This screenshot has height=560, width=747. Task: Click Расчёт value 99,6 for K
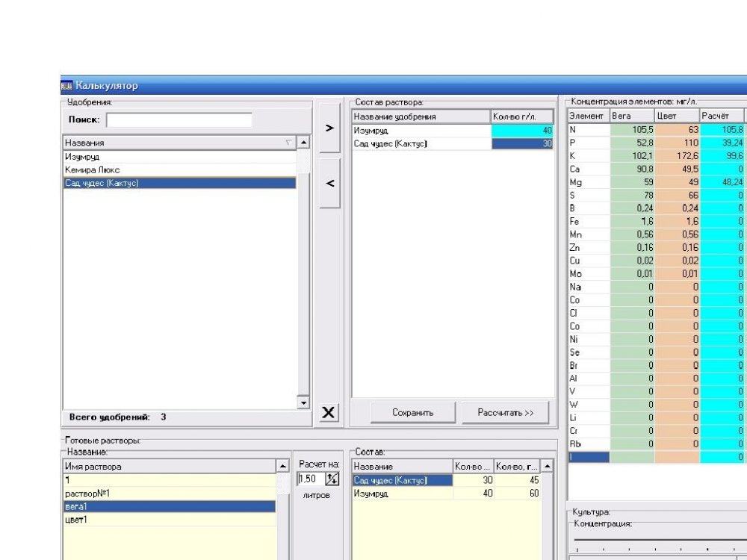point(722,156)
